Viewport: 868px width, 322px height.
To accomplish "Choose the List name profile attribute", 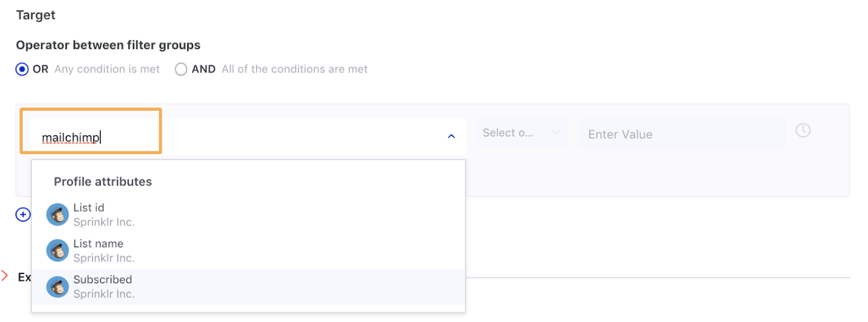I will coord(248,251).
